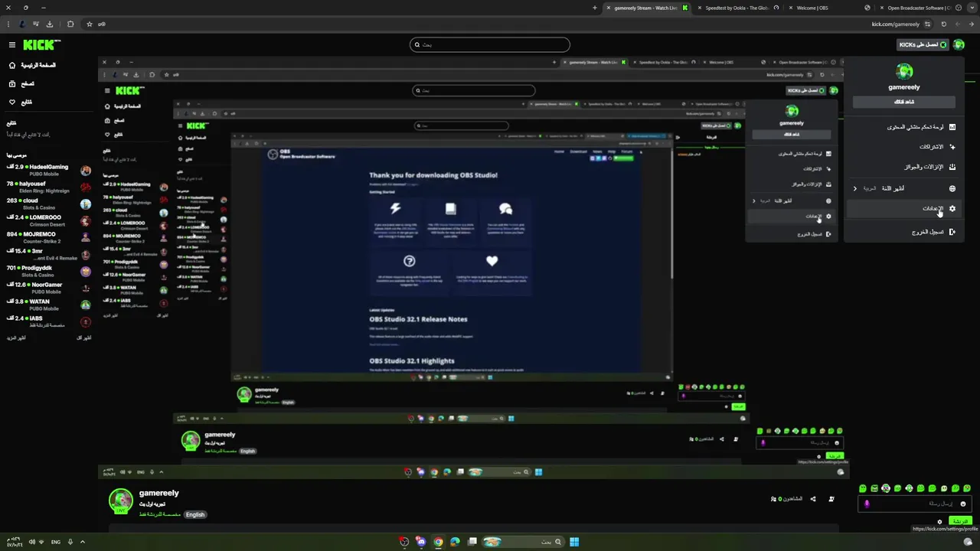The height and width of the screenshot is (551, 980).
Task: Click the microphone icon in the system tray
Action: pyautogui.click(x=70, y=542)
